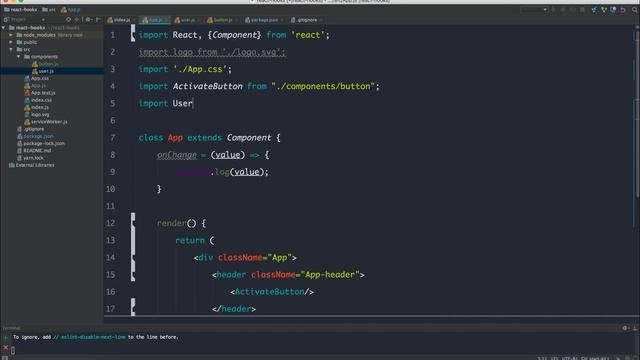Viewport: 640px width, 360px height.
Task: Open the run configuration dropdown
Action: tap(534, 9)
